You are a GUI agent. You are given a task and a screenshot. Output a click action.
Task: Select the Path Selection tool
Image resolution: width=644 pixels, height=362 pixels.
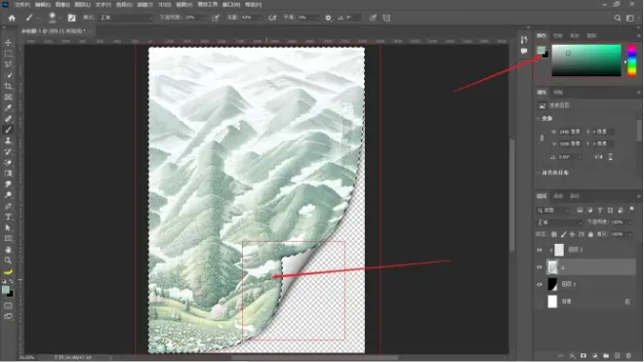coord(8,227)
